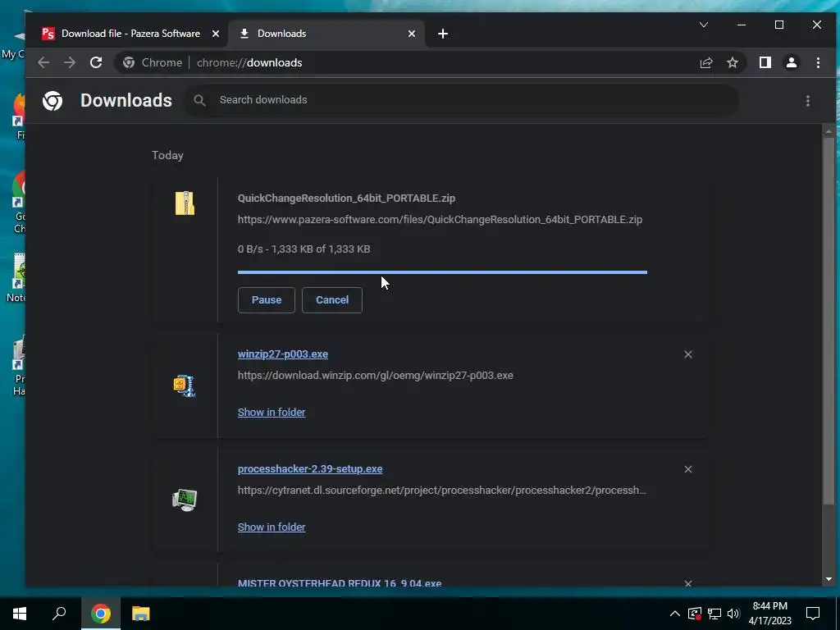Open winzip27-p003.exe file link
The width and height of the screenshot is (840, 630).
point(283,354)
